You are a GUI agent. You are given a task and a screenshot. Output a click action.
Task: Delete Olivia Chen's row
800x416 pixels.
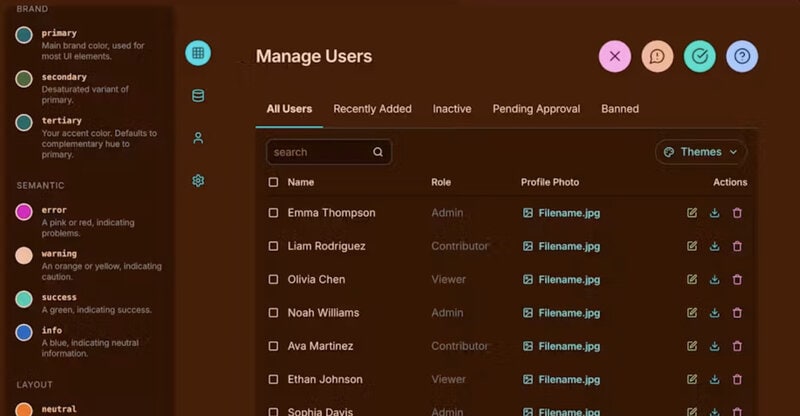[737, 279]
